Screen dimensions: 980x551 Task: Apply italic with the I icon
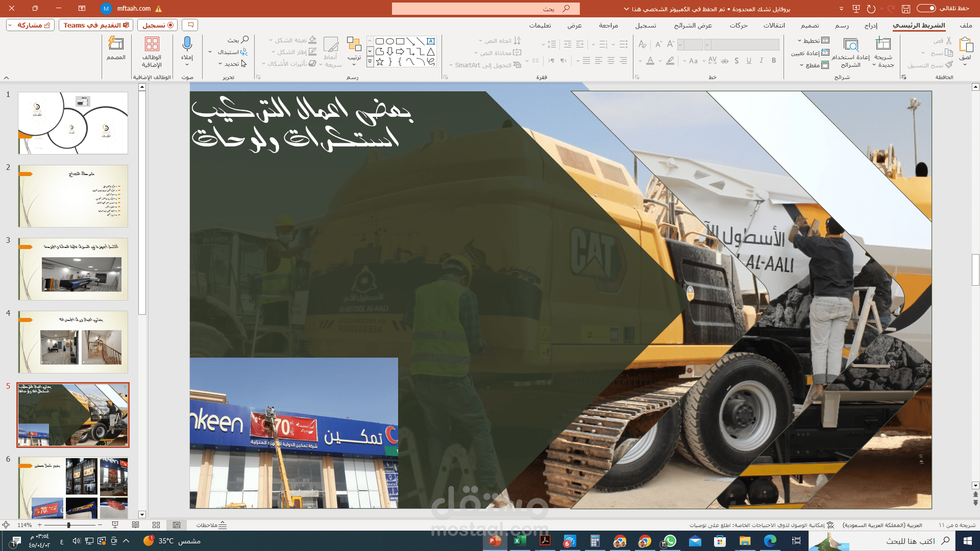[x=762, y=61]
